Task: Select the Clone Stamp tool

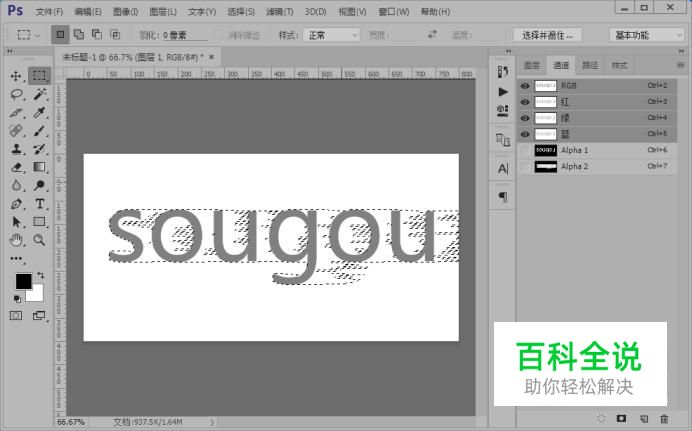Action: [16, 149]
